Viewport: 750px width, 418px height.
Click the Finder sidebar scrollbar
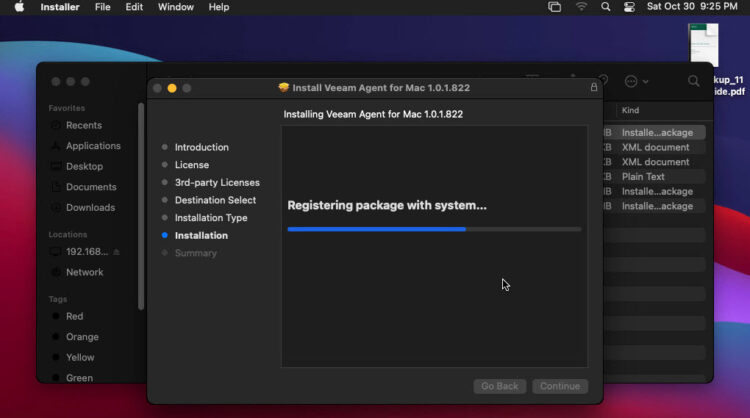pyautogui.click(x=141, y=207)
